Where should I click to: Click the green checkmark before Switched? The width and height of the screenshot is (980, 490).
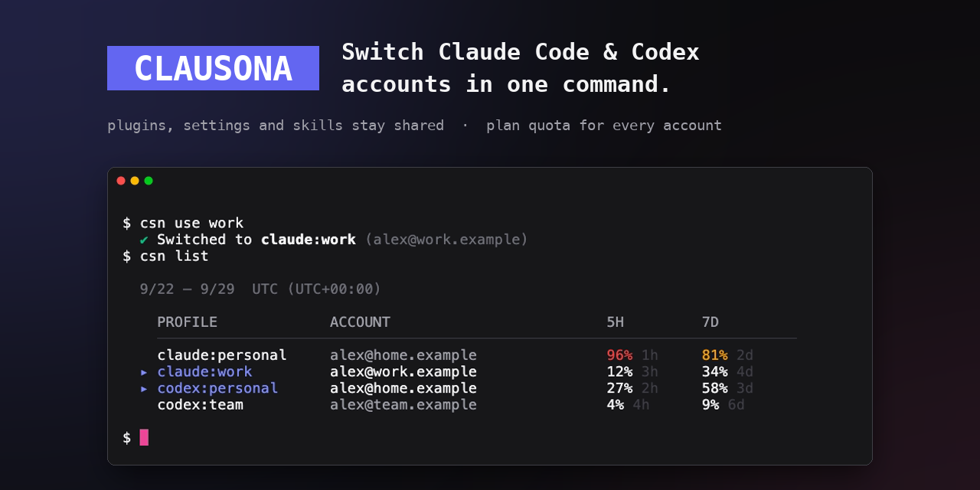[144, 240]
